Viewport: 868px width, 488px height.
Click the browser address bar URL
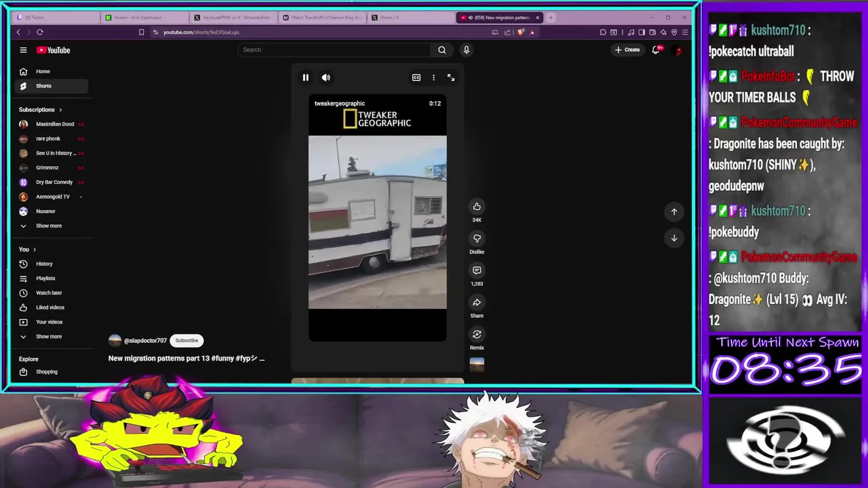(201, 32)
